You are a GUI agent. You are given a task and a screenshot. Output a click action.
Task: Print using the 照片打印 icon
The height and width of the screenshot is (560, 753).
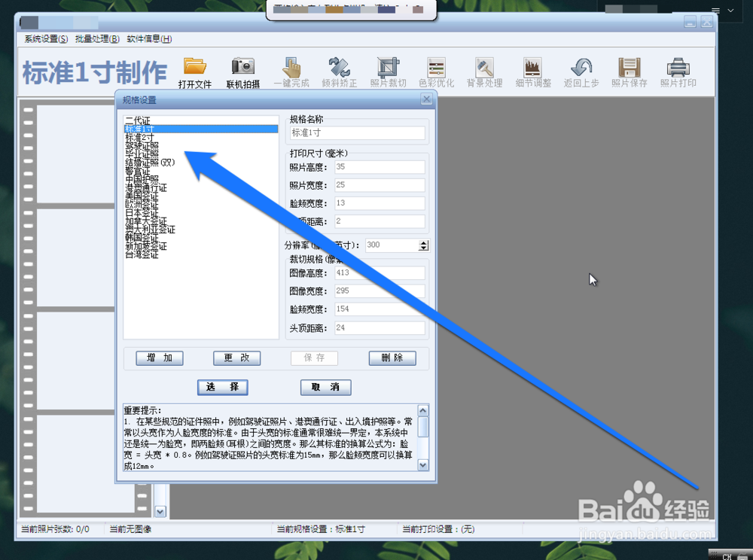[x=678, y=72]
